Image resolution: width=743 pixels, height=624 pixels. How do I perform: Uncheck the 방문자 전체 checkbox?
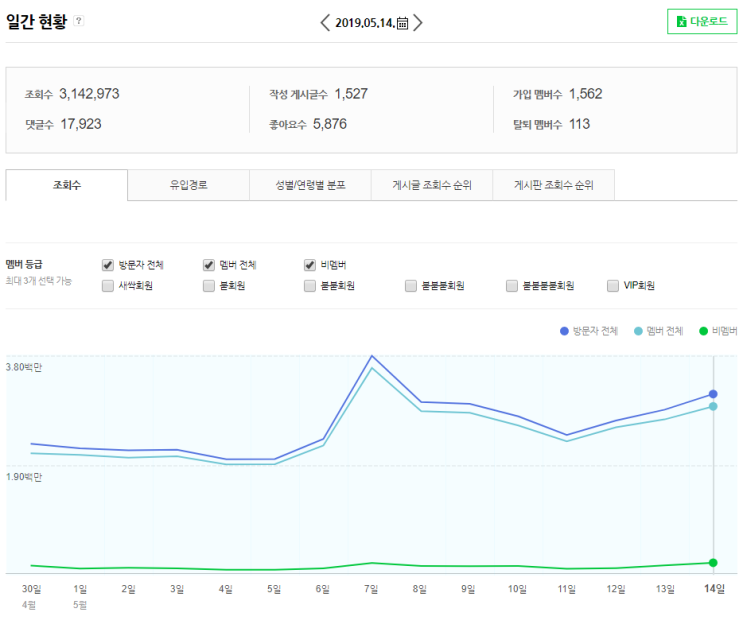[x=108, y=265]
